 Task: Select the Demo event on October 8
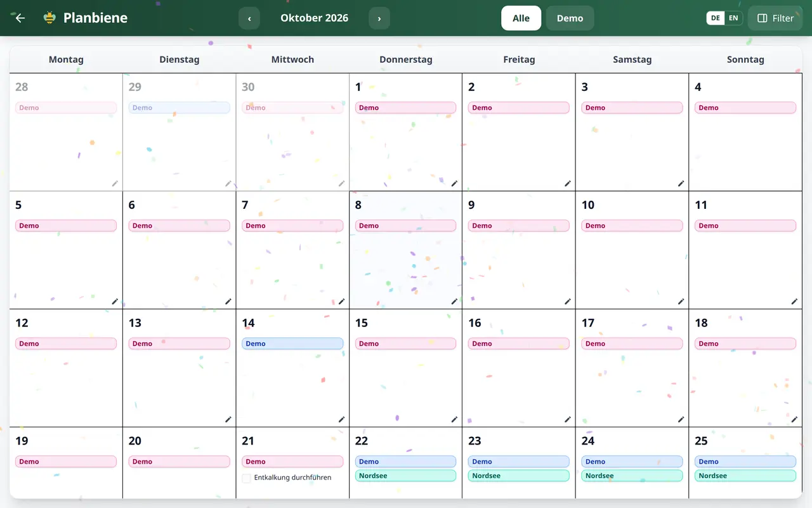[x=405, y=225]
